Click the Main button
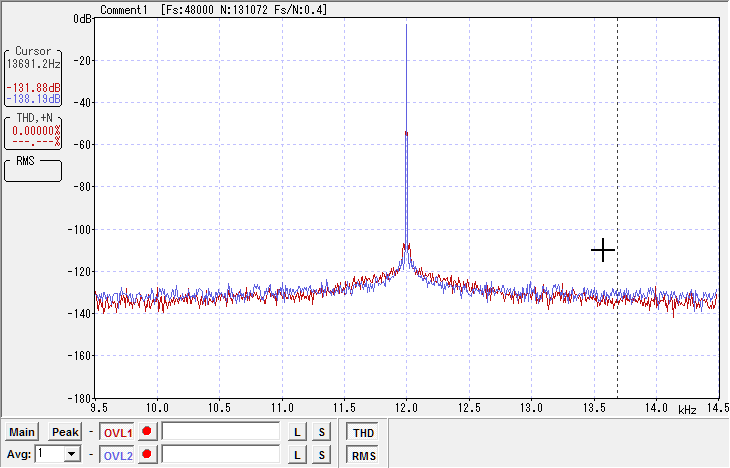The image size is (730, 468). [x=22, y=432]
